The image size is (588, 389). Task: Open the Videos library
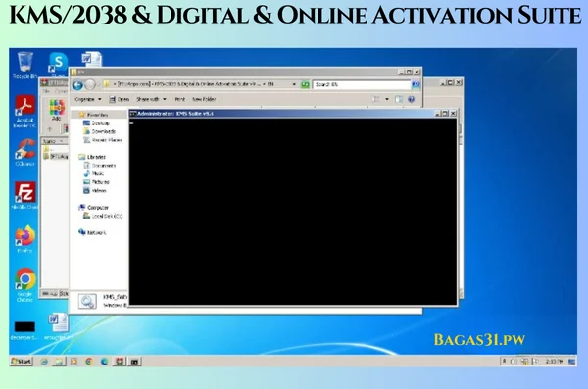(x=95, y=190)
